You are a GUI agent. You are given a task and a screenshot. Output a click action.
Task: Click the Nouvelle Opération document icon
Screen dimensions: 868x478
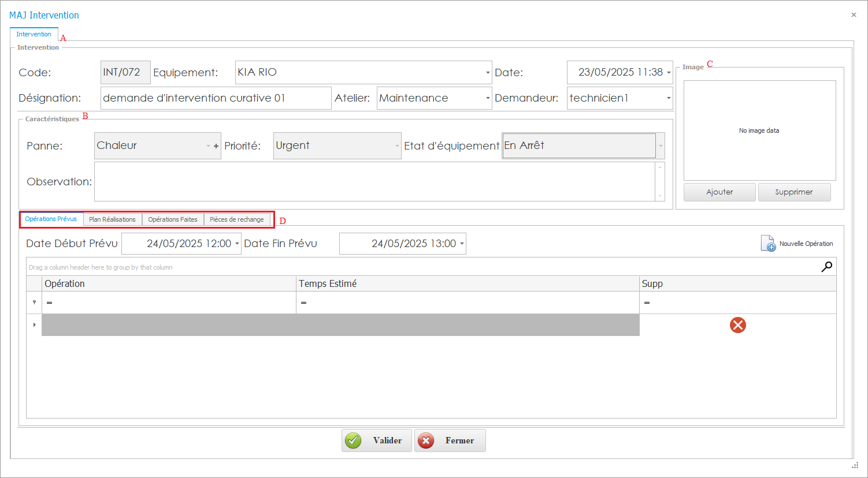[x=768, y=244]
